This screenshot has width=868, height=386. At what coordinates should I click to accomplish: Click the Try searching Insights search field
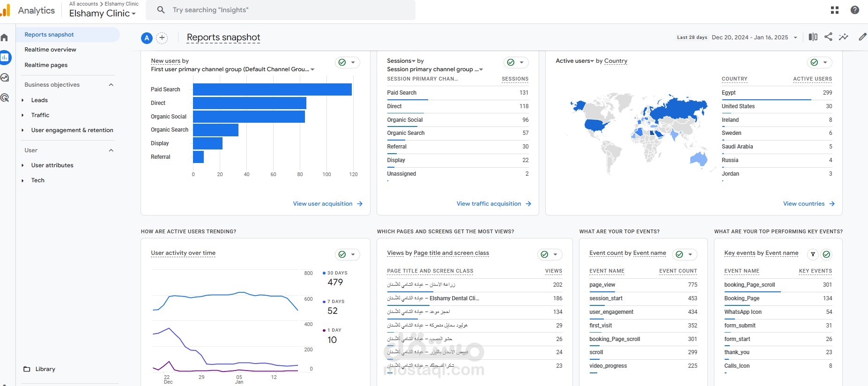[x=281, y=10]
